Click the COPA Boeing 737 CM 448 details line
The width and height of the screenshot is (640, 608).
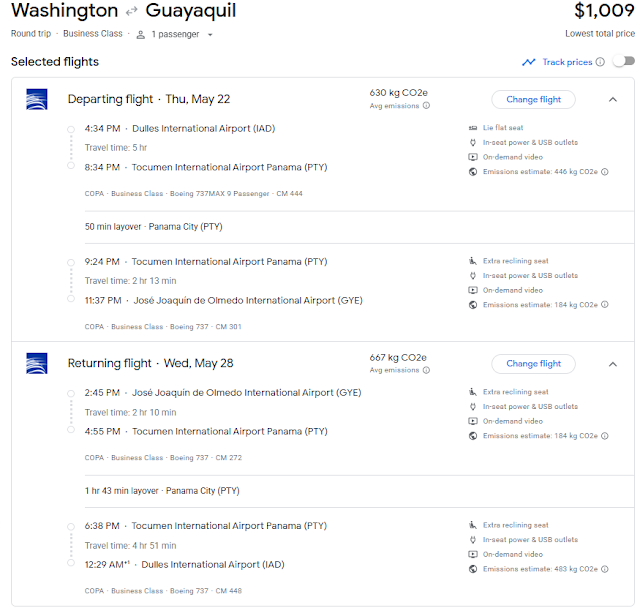(163, 590)
